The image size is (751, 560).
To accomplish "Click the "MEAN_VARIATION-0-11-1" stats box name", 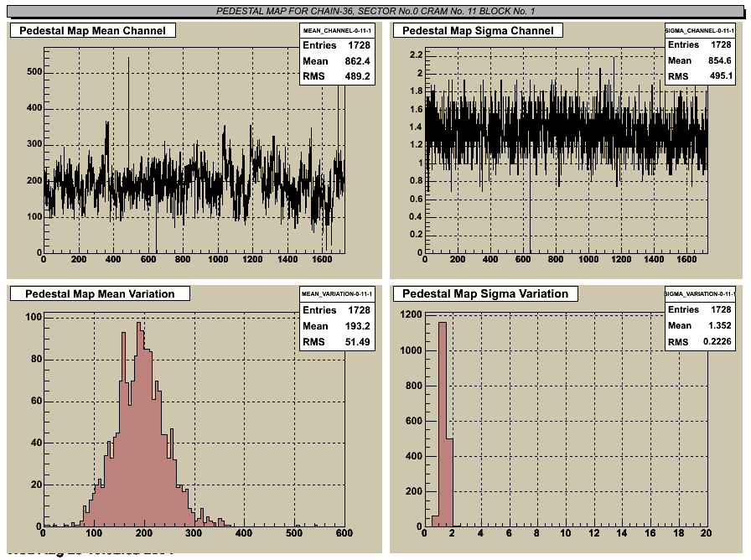I will pos(337,293).
